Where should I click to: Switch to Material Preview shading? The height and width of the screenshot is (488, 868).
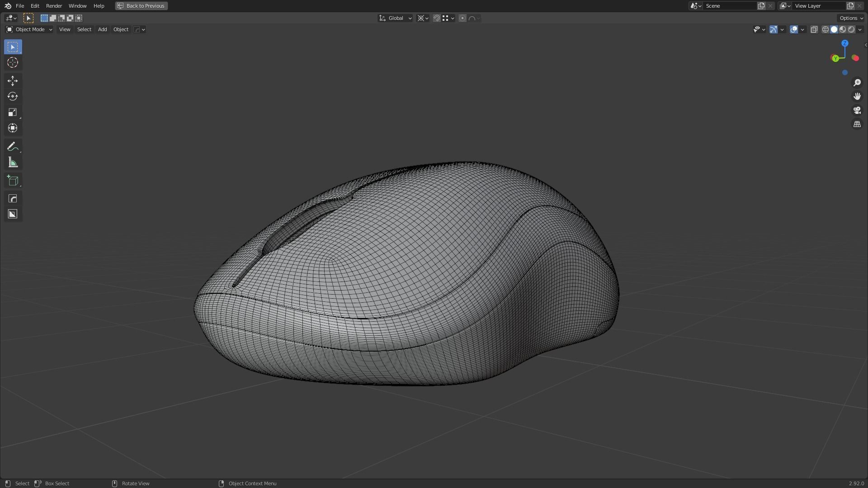tap(843, 29)
